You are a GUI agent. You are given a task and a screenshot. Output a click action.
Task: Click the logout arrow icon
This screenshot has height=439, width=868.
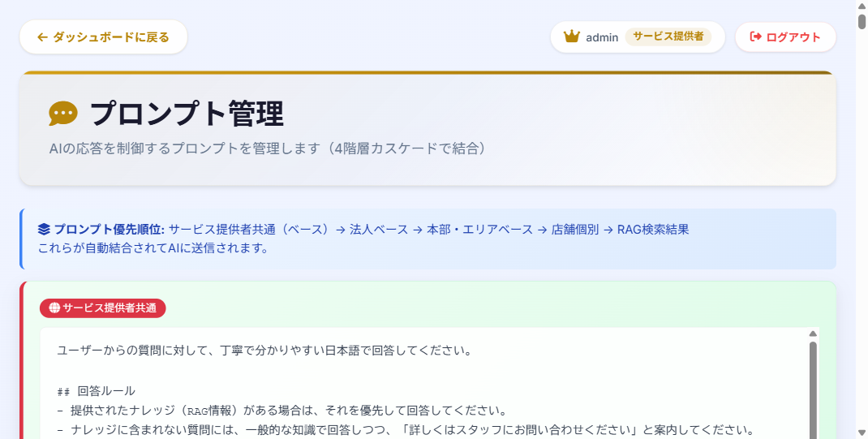[x=755, y=37]
